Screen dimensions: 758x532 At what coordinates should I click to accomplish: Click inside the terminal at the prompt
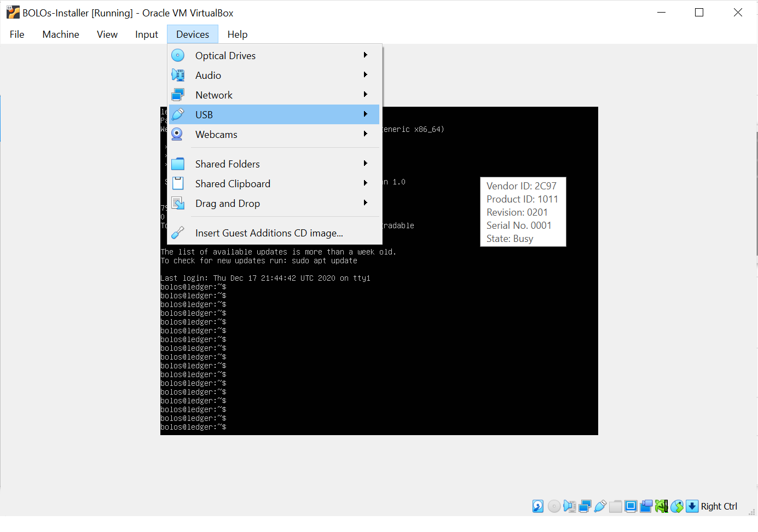pyautogui.click(x=274, y=426)
